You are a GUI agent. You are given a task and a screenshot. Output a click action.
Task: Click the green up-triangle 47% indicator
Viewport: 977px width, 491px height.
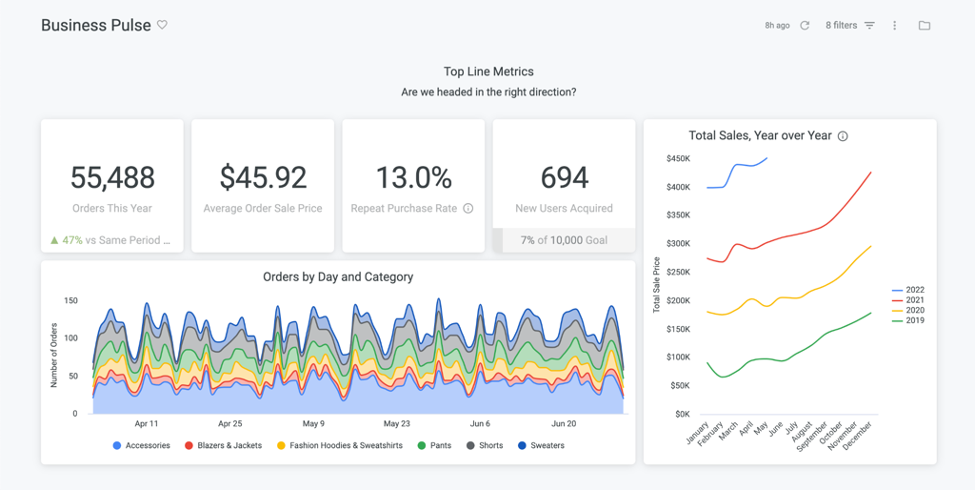(x=54, y=240)
